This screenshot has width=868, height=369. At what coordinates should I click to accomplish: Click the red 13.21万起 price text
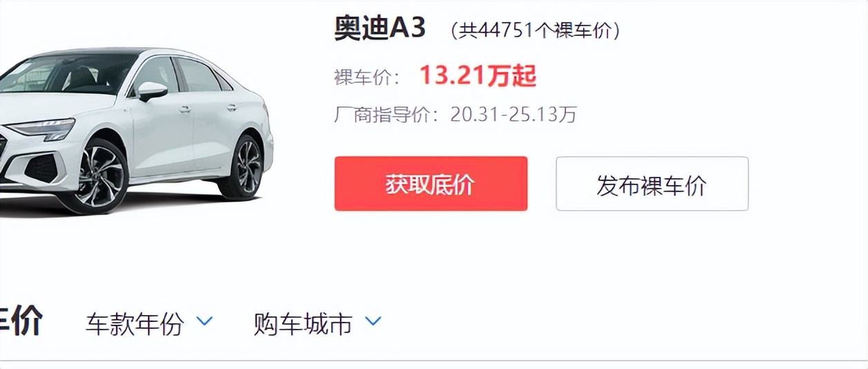(x=478, y=76)
